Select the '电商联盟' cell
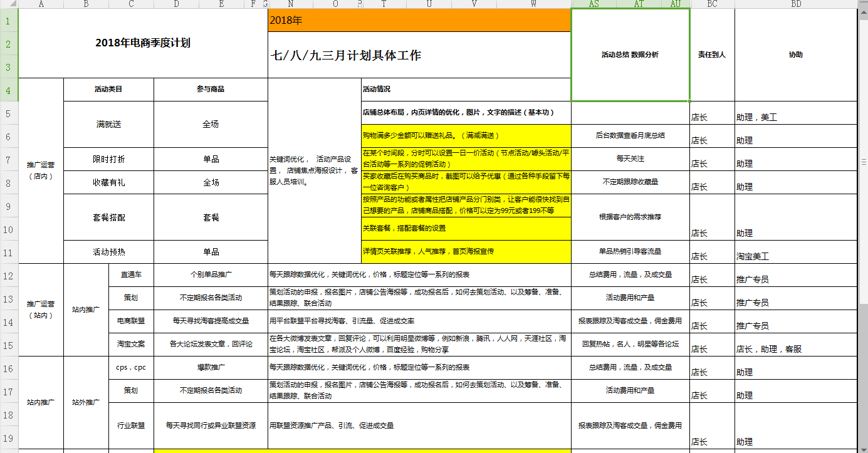 [x=131, y=321]
